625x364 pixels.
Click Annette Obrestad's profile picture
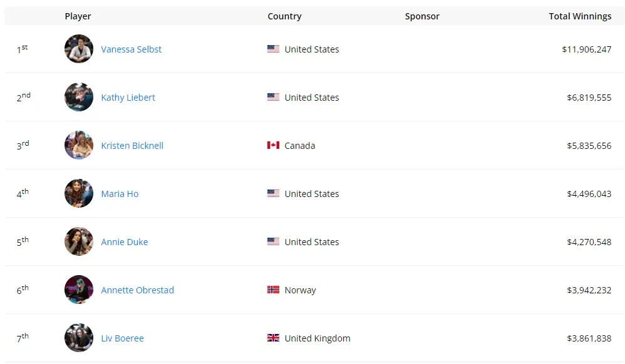pos(79,290)
